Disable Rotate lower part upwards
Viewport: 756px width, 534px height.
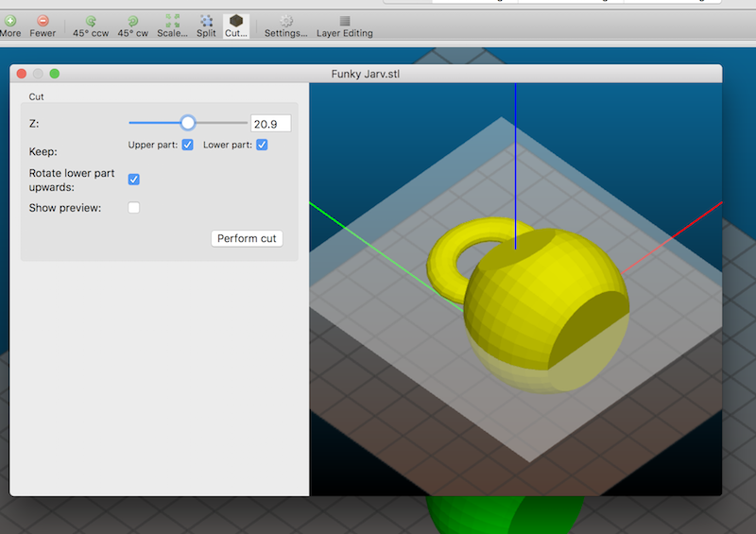click(134, 180)
